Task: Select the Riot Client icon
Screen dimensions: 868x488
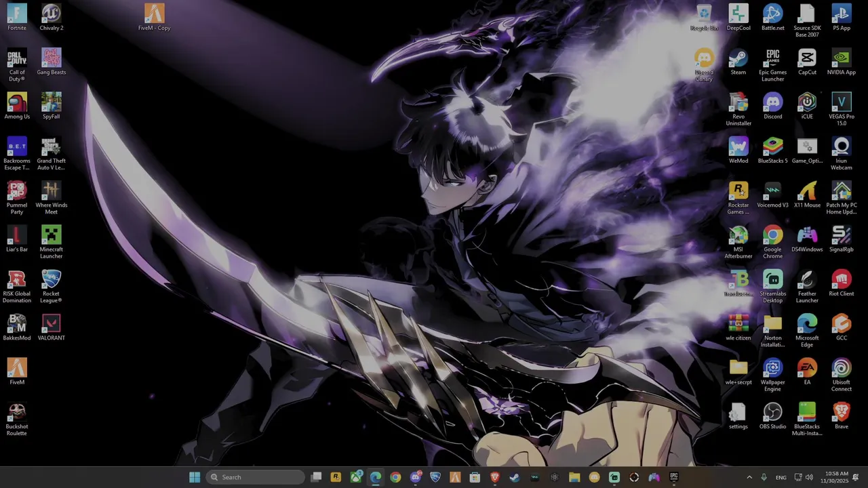Action: tap(842, 283)
